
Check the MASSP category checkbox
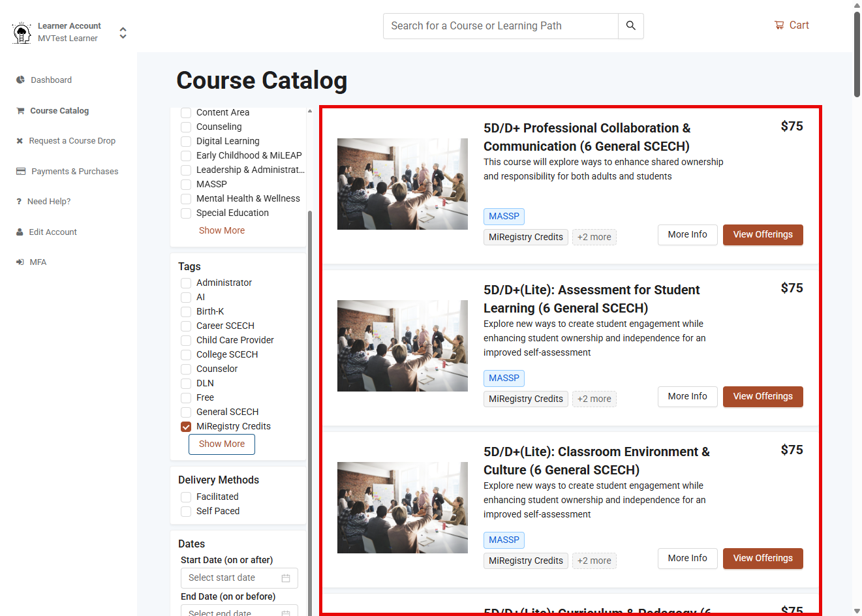186,185
